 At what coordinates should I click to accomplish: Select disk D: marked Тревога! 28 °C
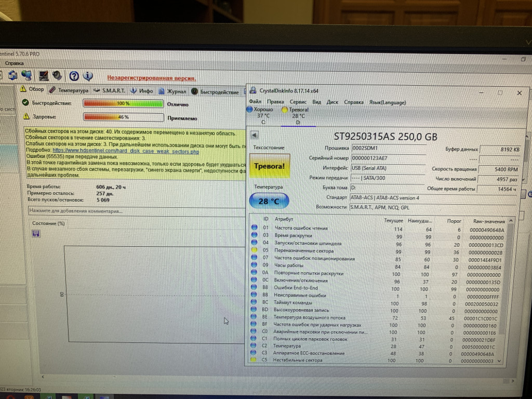pos(298,116)
